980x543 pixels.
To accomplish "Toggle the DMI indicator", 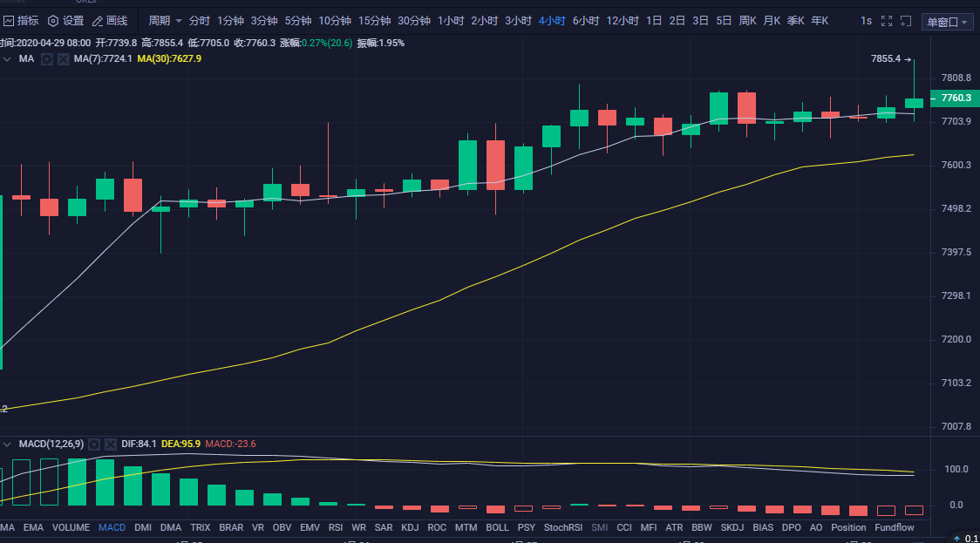I will [143, 528].
